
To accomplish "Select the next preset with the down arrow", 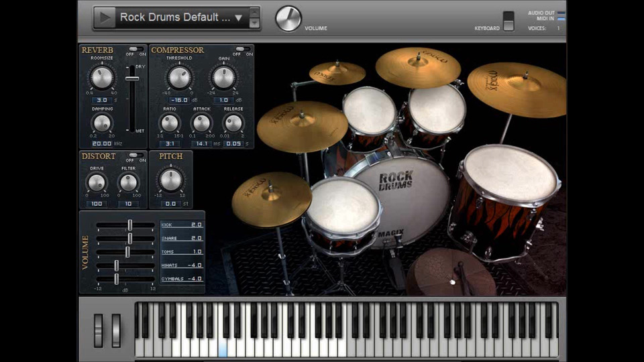I will 255,23.
